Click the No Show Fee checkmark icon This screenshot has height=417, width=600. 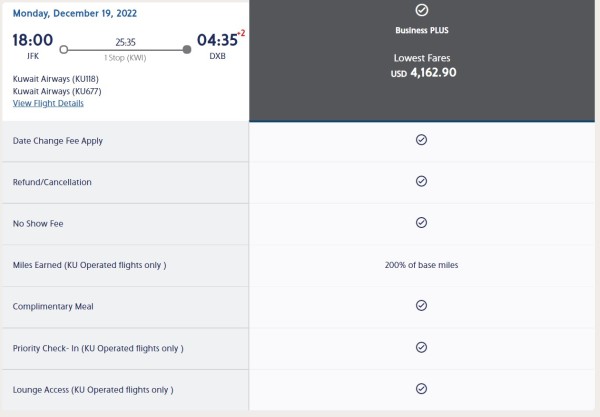(421, 222)
